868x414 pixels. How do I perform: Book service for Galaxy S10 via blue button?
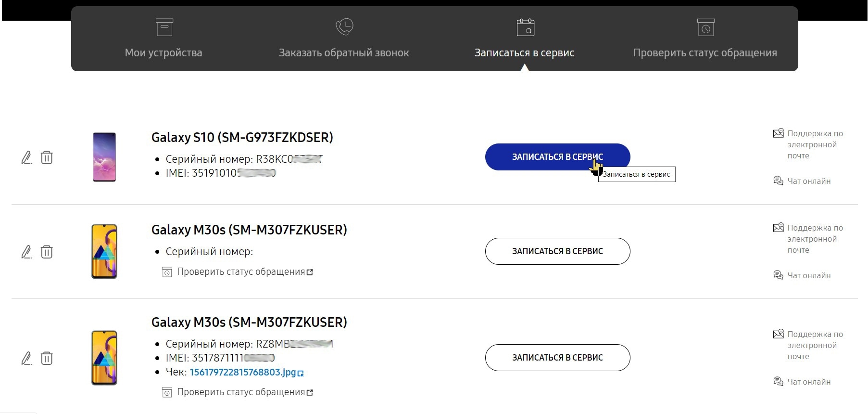pos(557,157)
